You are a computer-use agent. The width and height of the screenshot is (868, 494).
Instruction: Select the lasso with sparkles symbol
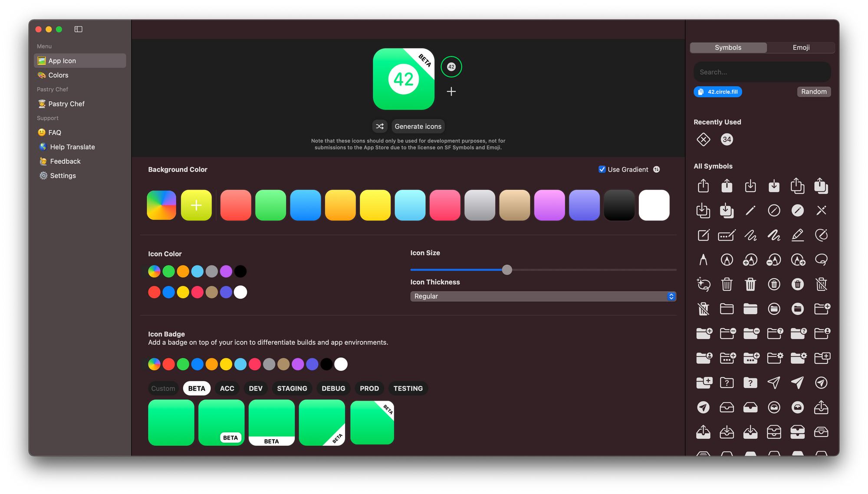[704, 284]
